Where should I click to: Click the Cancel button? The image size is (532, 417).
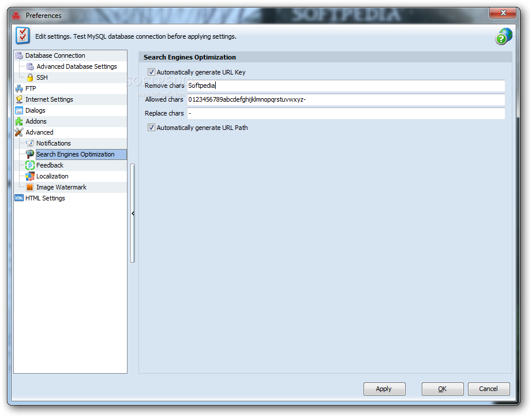[x=489, y=389]
